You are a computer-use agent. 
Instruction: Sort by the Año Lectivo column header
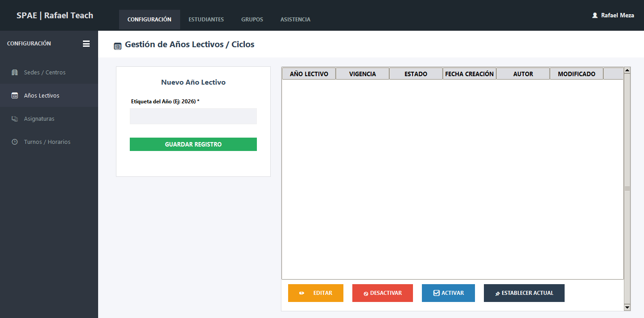tap(309, 74)
